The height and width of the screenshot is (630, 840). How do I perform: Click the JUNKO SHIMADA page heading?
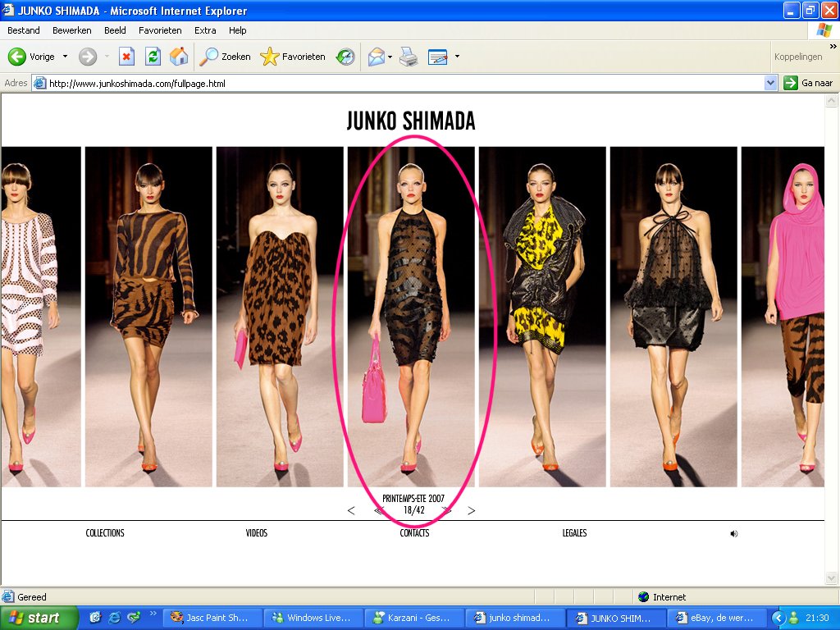click(411, 121)
